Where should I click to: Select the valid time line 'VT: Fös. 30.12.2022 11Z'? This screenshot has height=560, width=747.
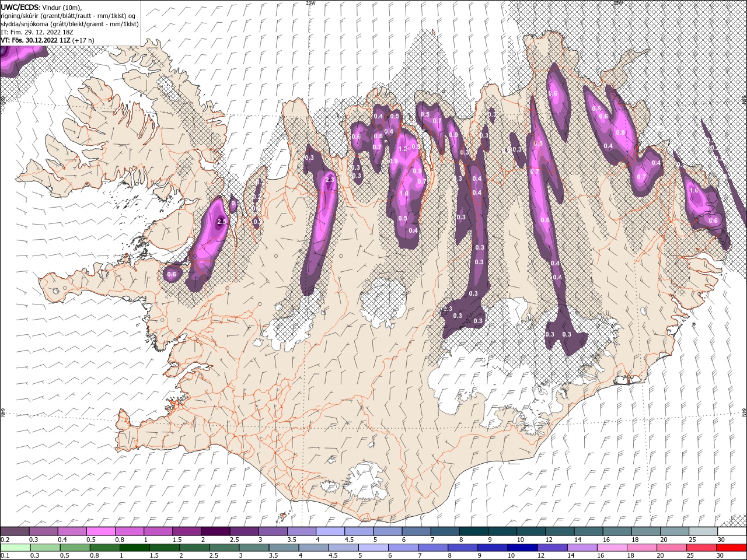[36, 40]
